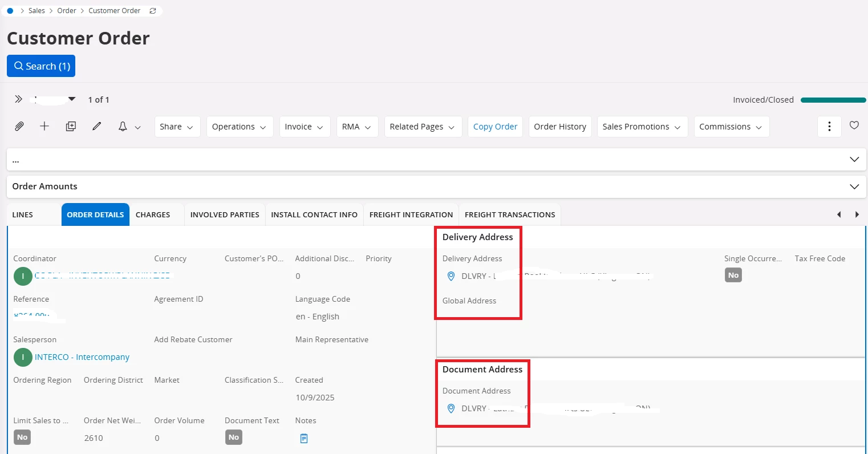This screenshot has width=868, height=454.
Task: Mark order as favorite with heart icon
Action: click(854, 125)
